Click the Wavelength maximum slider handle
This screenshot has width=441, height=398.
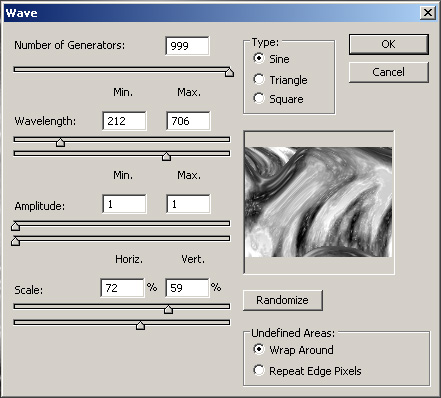166,156
